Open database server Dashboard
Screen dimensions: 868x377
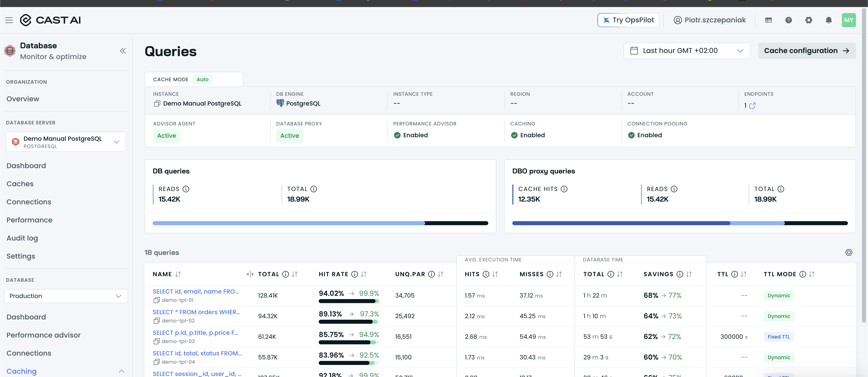click(26, 166)
